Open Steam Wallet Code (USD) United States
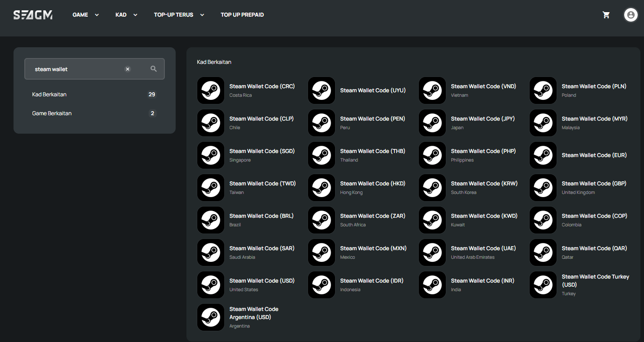 262,281
